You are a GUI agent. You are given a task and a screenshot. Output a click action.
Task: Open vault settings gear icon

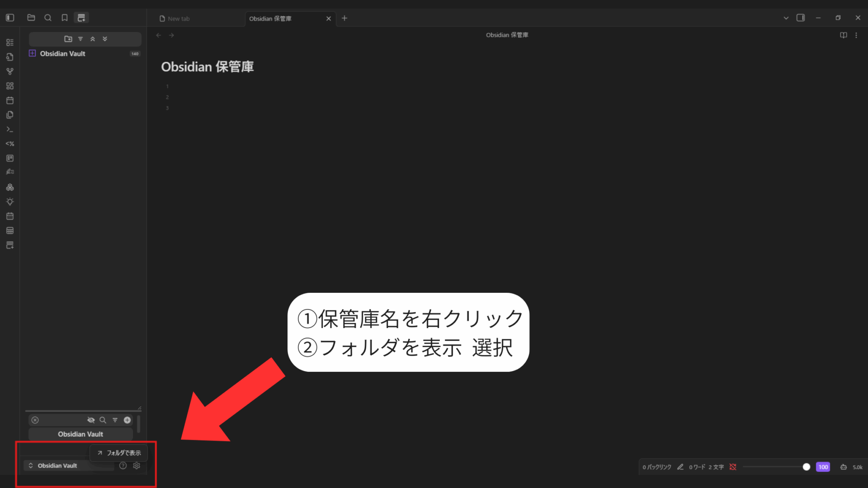tap(137, 465)
